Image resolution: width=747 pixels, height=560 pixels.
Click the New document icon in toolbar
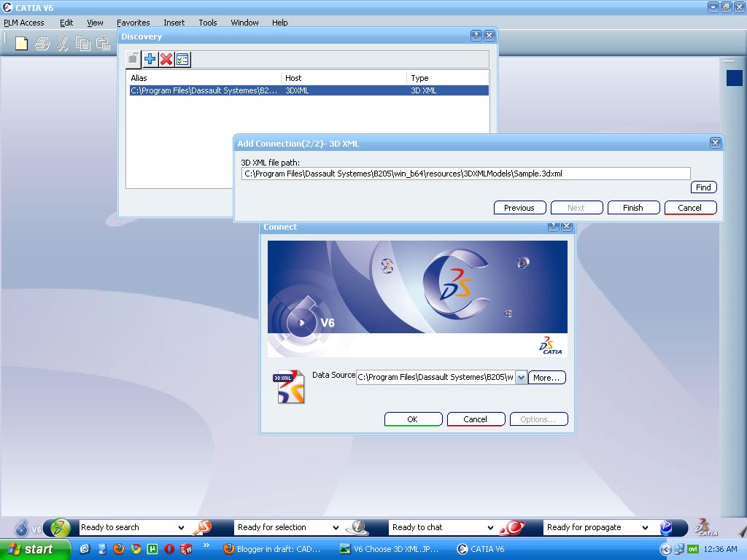(x=21, y=44)
